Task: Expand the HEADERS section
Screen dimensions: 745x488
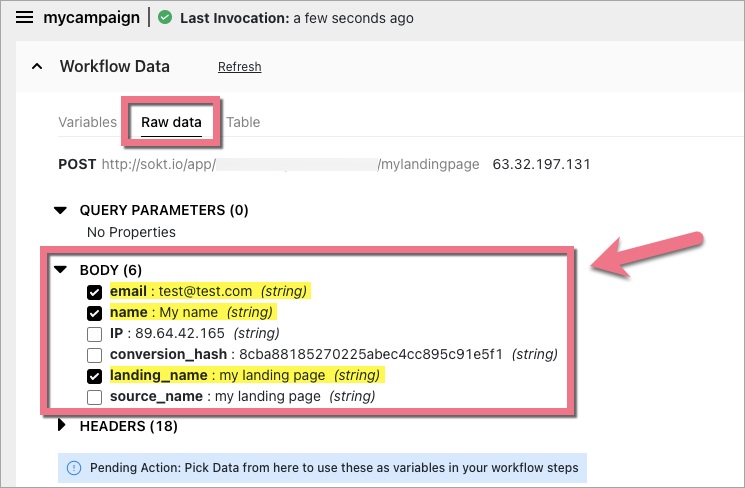Action: (x=60, y=426)
